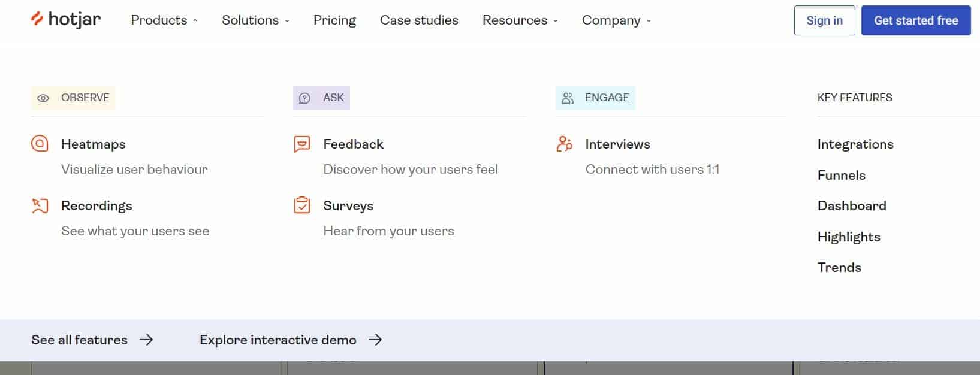This screenshot has width=980, height=375.
Task: Go to the Pricing page
Action: 334,20
